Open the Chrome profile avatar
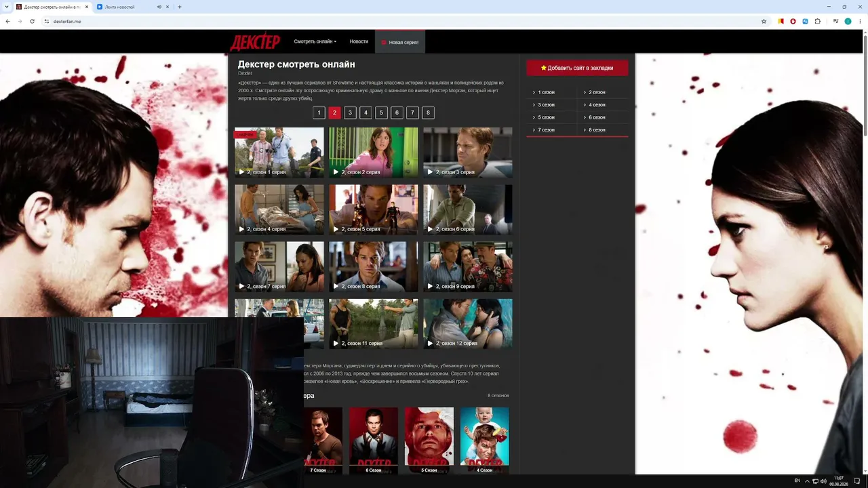The height and width of the screenshot is (488, 868). pos(848,21)
